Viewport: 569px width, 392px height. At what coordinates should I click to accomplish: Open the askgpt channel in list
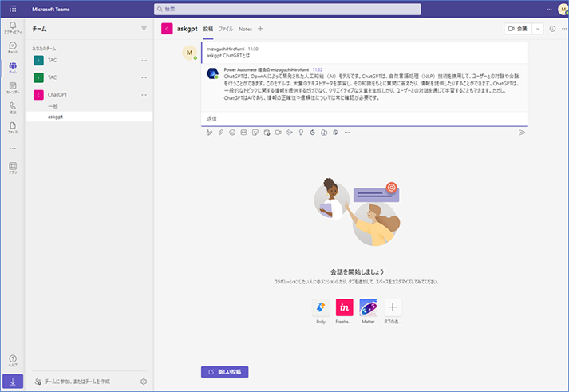tap(89, 117)
